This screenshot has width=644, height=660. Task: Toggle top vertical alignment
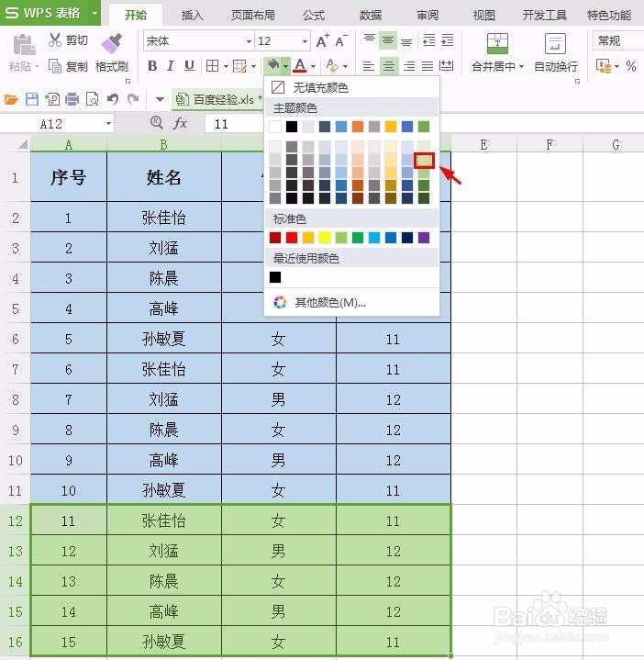[x=370, y=40]
